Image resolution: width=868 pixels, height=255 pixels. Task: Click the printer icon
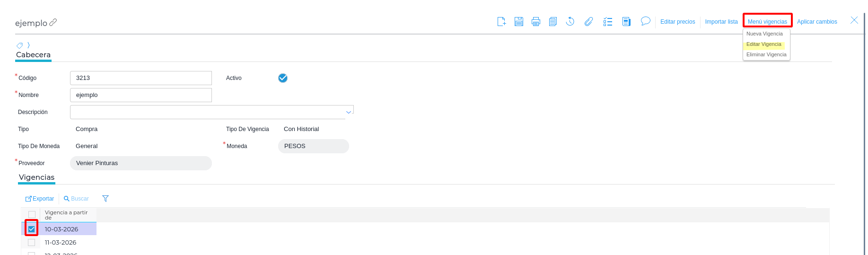536,22
